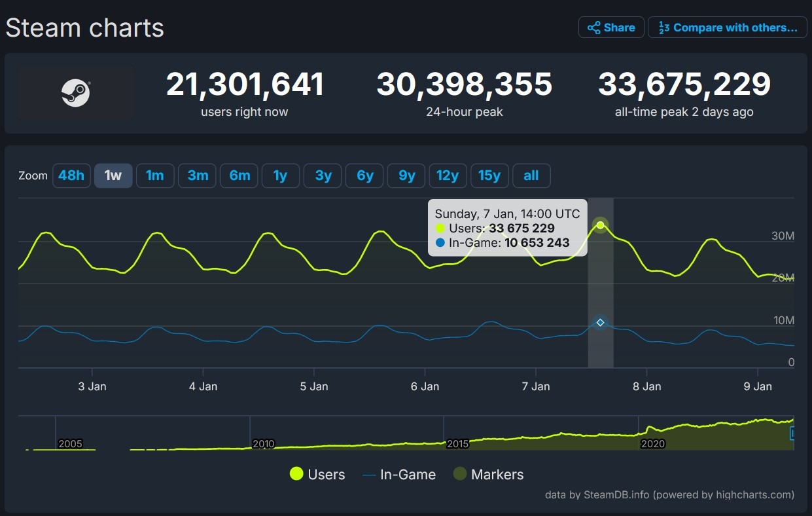Click the 10M y-axis label
812x516 pixels.
click(783, 320)
